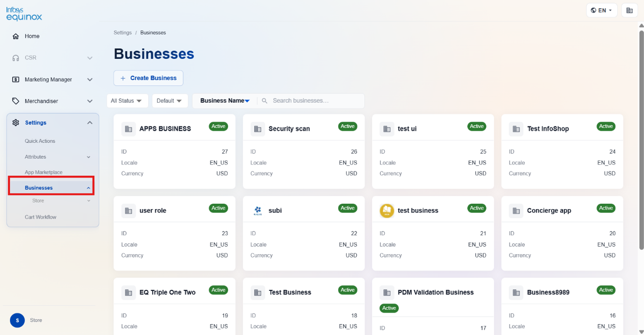Click Active badge under PDM Validation Business
Screen dimensions: 644x335
pyautogui.click(x=389, y=308)
